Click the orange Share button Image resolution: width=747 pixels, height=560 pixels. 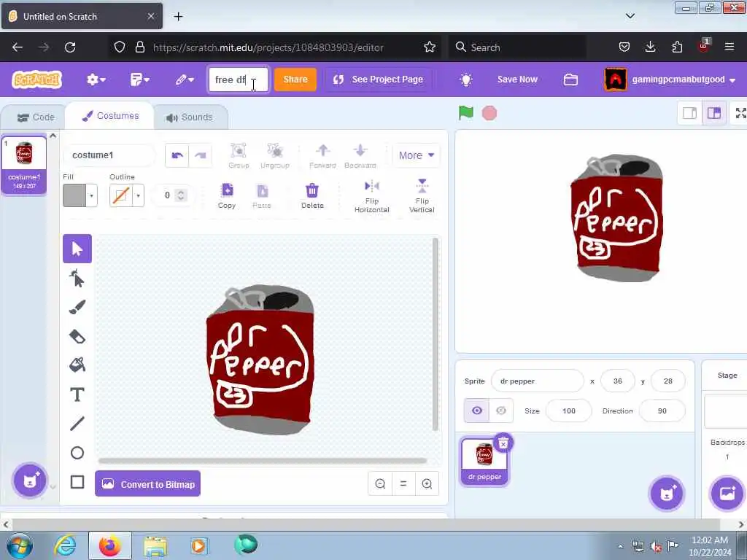(x=295, y=79)
